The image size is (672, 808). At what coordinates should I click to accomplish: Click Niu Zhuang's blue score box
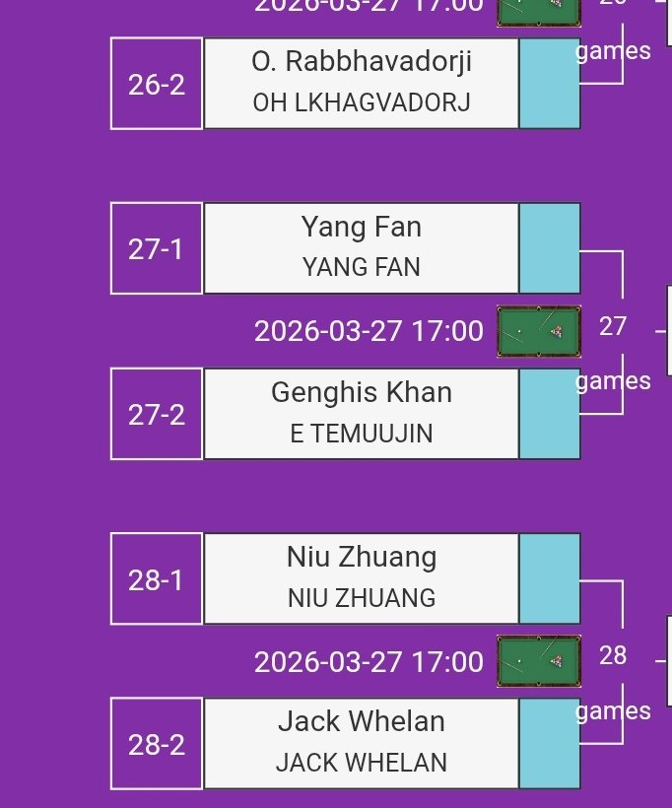click(x=550, y=579)
